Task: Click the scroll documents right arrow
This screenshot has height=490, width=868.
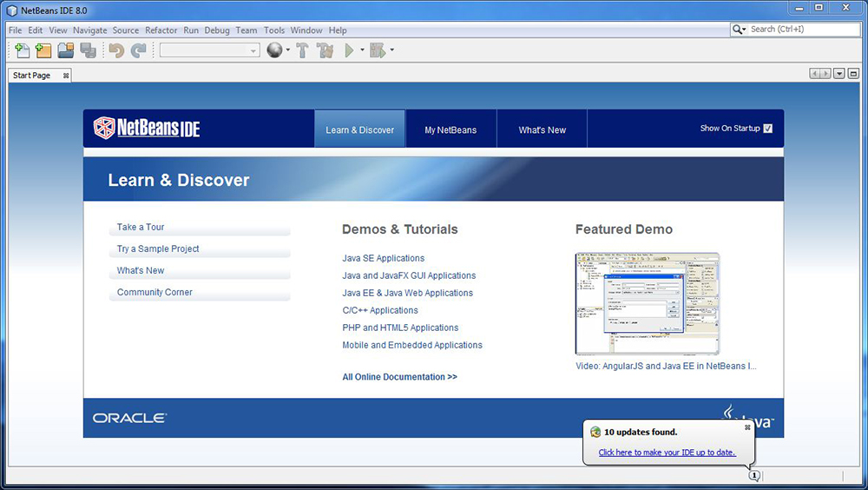Action: point(825,74)
